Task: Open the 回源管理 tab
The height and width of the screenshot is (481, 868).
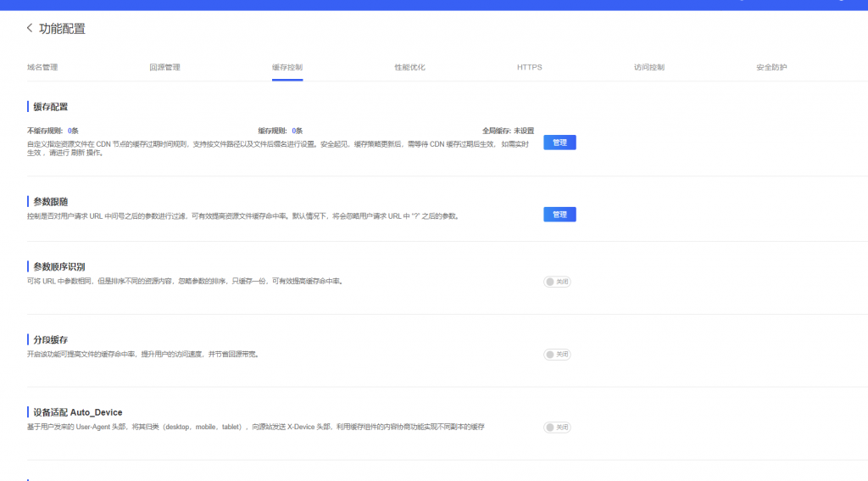Action: click(164, 67)
